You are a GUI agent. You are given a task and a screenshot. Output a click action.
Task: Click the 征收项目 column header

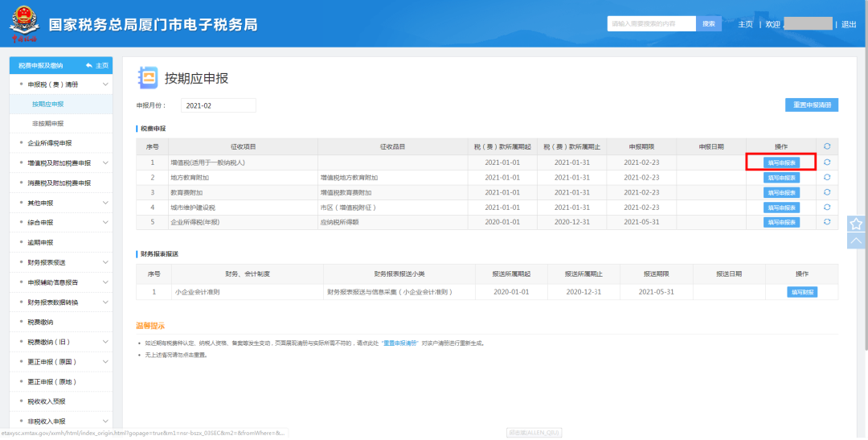click(244, 147)
